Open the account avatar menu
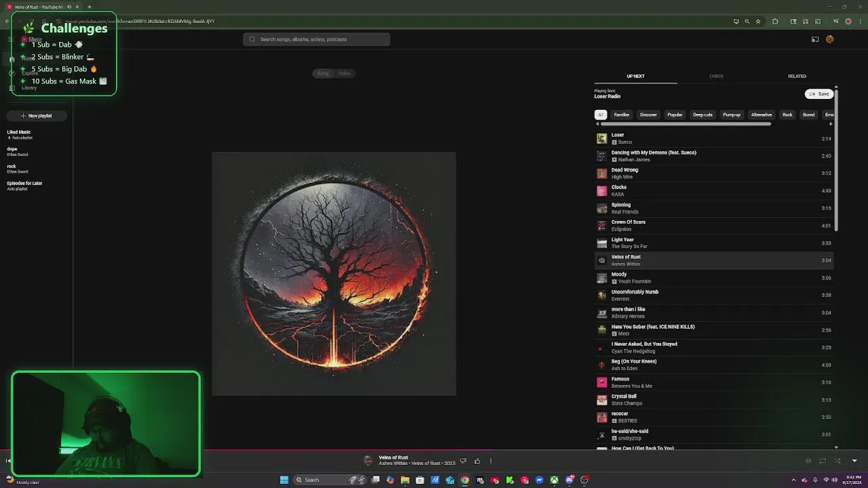Viewport: 868px width, 488px height. click(x=829, y=39)
